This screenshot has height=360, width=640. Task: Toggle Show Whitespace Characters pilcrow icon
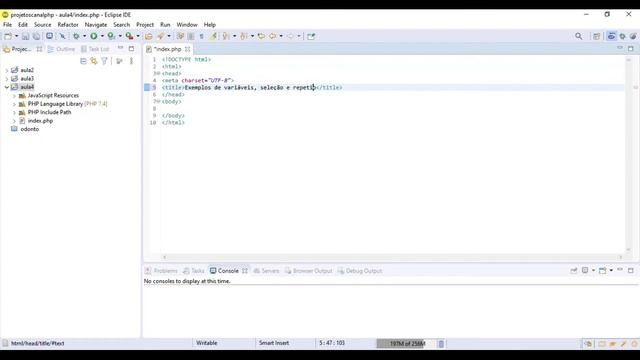click(202, 36)
